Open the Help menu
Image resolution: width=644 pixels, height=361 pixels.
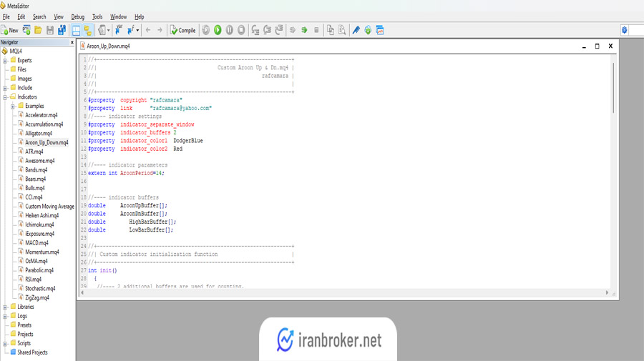pos(140,17)
